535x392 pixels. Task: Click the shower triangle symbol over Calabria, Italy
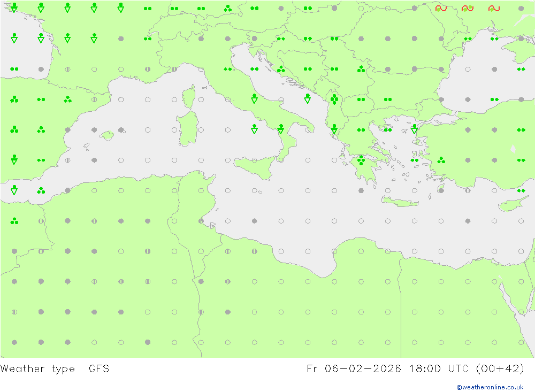tap(281, 129)
